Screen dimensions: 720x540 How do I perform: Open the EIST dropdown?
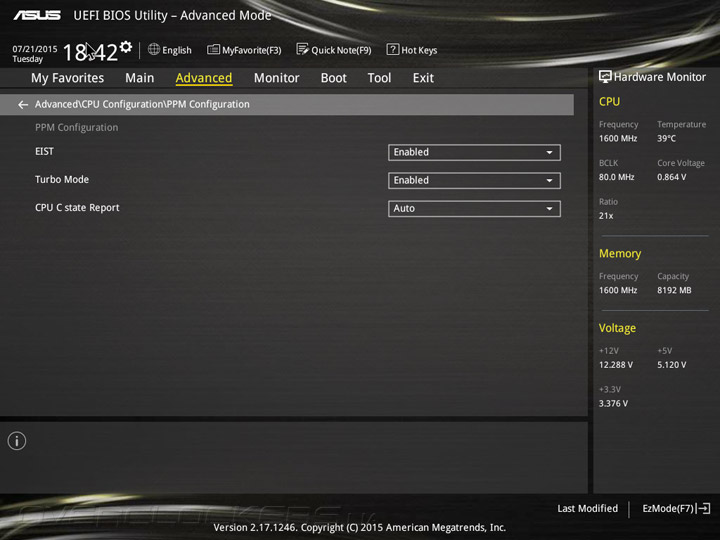click(x=474, y=152)
